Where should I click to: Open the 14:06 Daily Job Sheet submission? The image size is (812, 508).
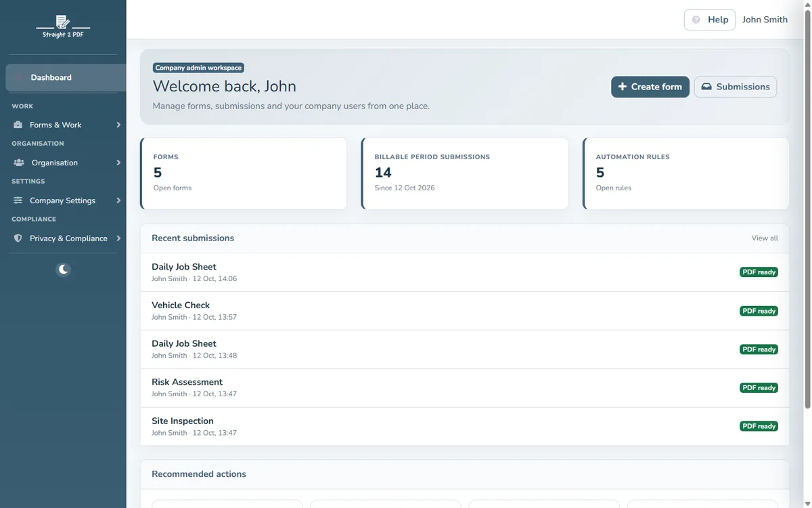(465, 272)
